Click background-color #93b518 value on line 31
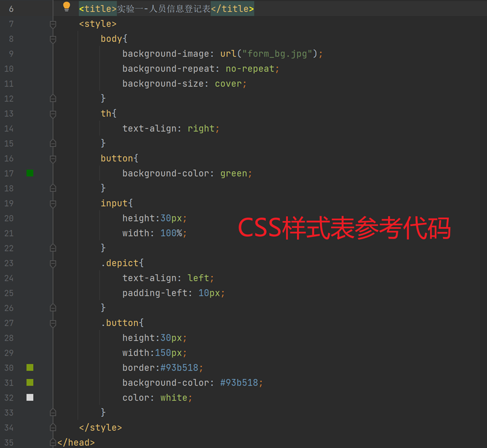Screen dimensions: 487x448 pos(239,383)
